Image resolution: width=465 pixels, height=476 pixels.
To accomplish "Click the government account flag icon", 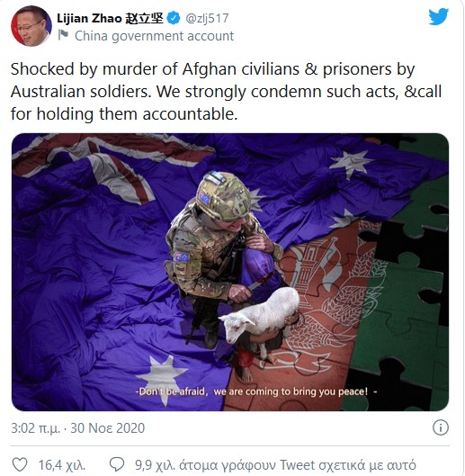I will coord(63,35).
